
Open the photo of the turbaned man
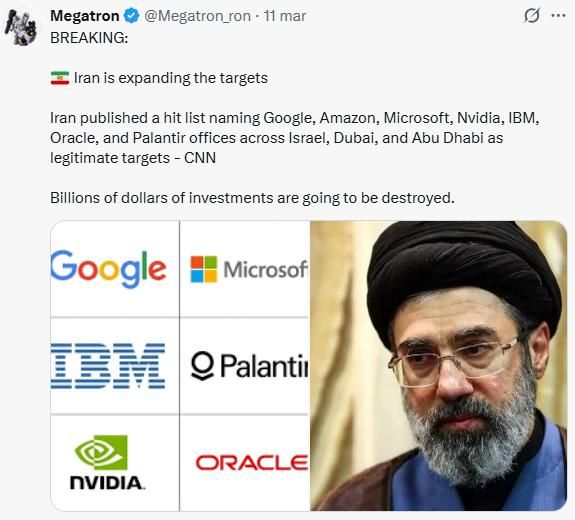tap(438, 366)
